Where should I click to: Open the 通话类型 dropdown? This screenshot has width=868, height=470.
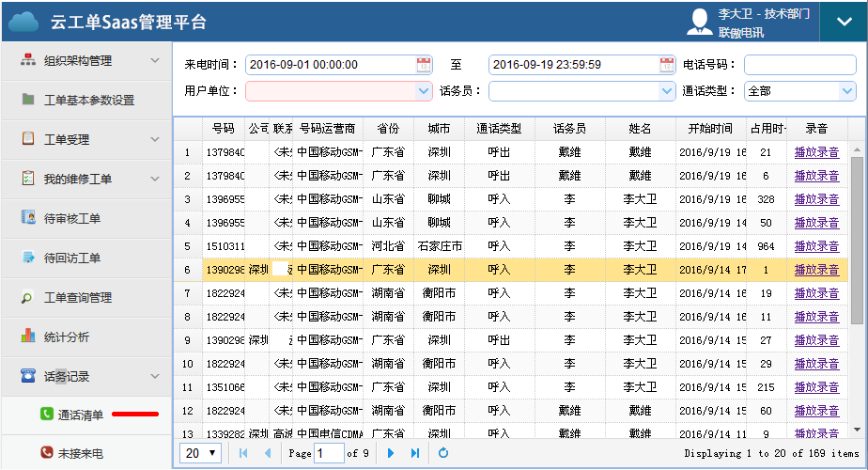coord(847,91)
